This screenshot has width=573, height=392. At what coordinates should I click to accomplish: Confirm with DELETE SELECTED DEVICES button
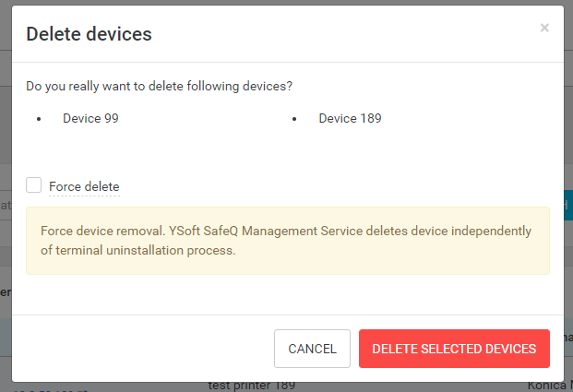[454, 349]
